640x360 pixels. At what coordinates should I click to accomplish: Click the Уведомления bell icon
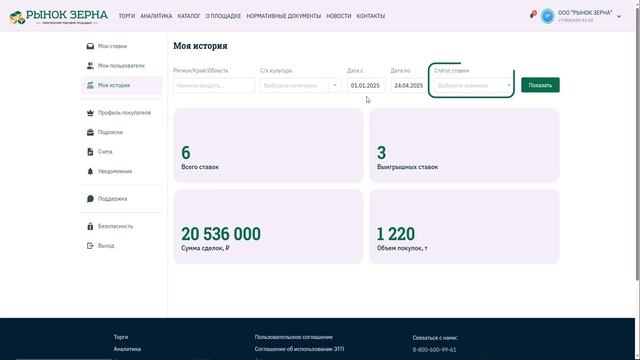(90, 171)
